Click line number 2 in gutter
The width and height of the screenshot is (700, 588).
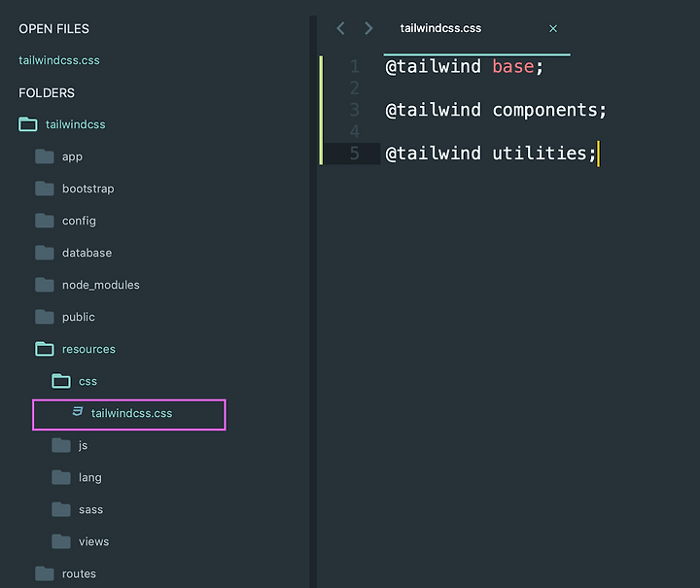[355, 87]
